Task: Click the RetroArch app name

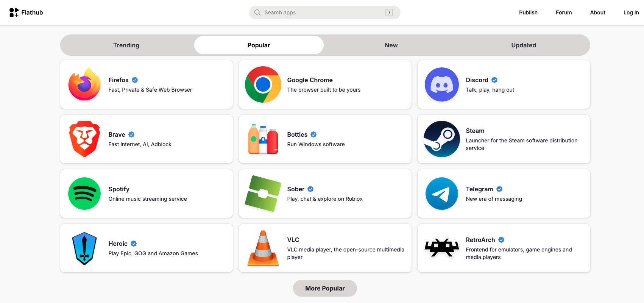Action: click(x=480, y=240)
